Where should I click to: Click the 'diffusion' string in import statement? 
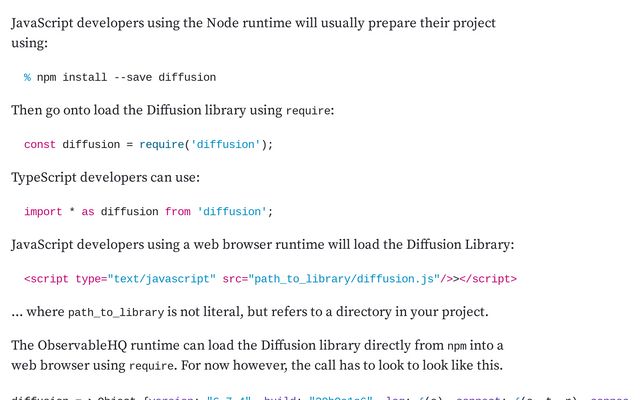point(232,211)
